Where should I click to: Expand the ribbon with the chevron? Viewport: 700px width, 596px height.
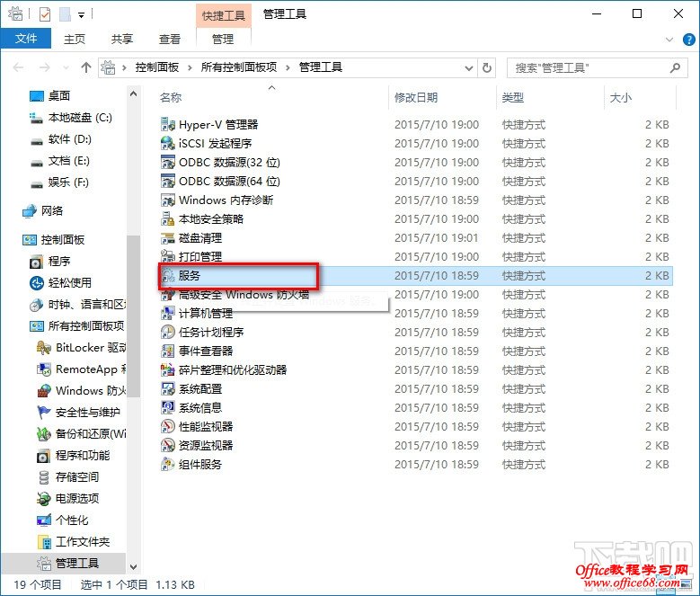coord(669,40)
